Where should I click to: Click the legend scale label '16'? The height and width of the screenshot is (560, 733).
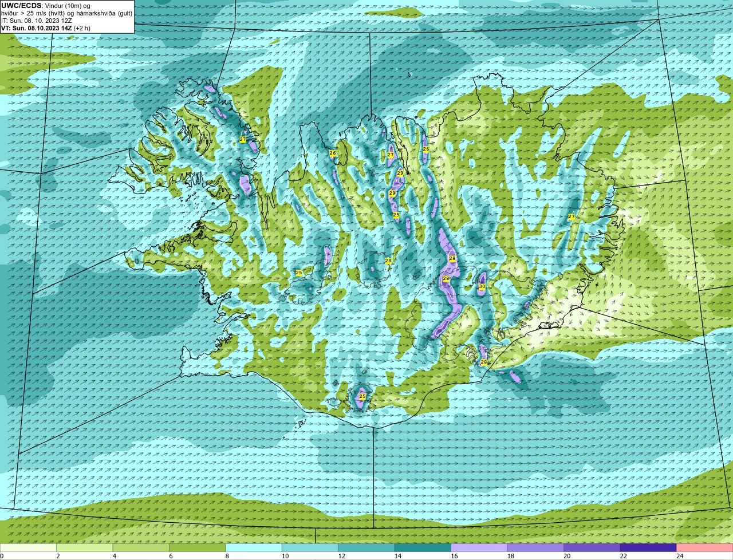(454, 555)
